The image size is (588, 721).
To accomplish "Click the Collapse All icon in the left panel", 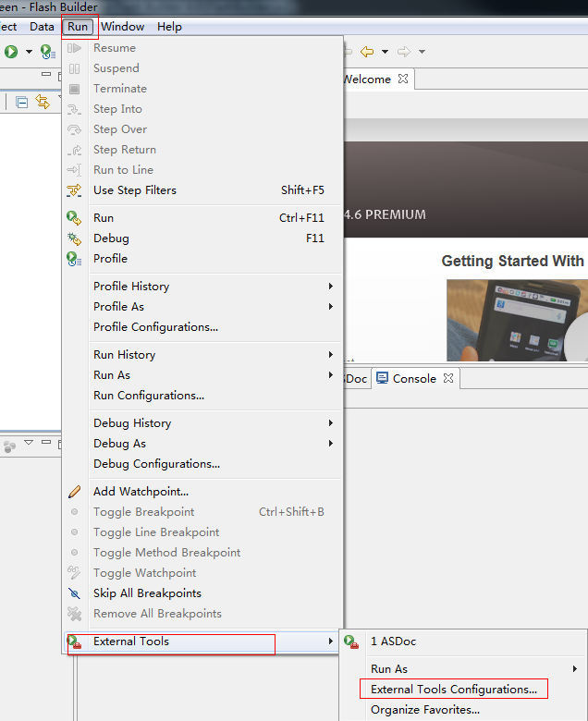I will 21,102.
